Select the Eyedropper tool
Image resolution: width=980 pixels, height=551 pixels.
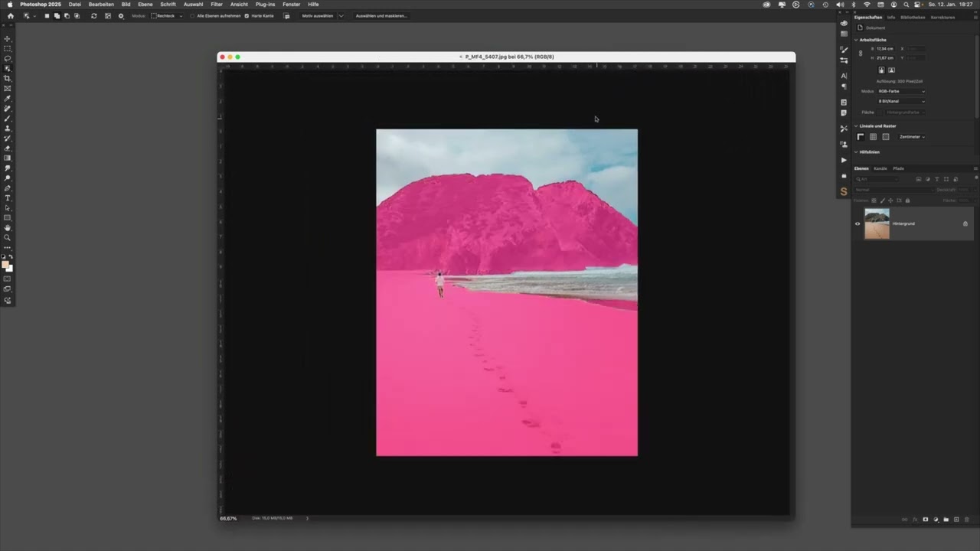tap(8, 98)
